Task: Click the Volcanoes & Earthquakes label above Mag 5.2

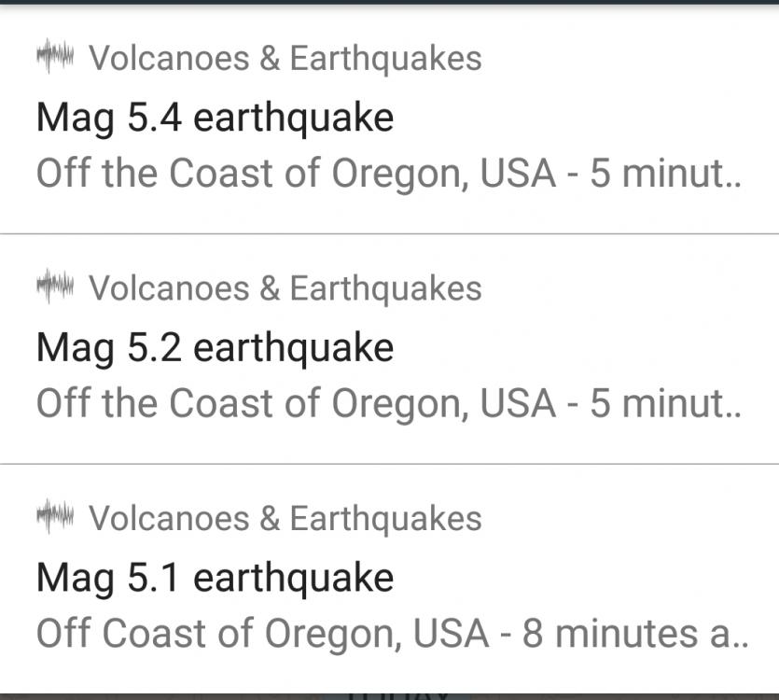Action: click(285, 288)
